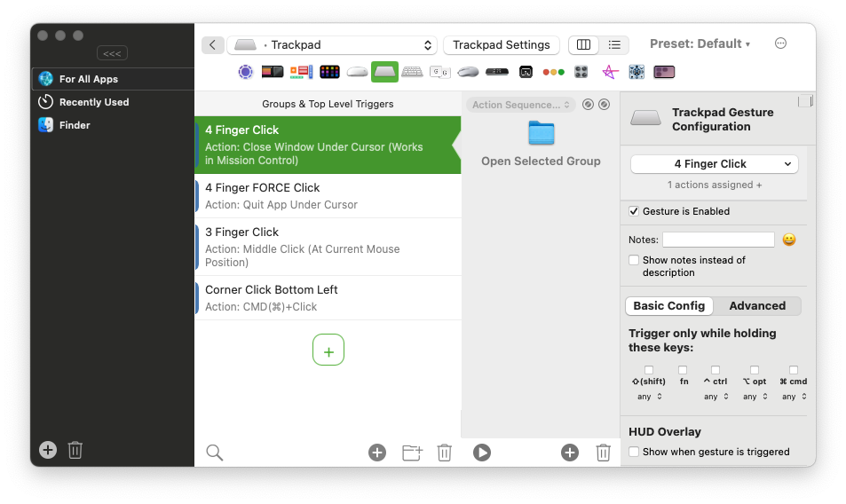This screenshot has height=504, width=846.
Task: Open the Preset: Default menu
Action: (x=700, y=44)
